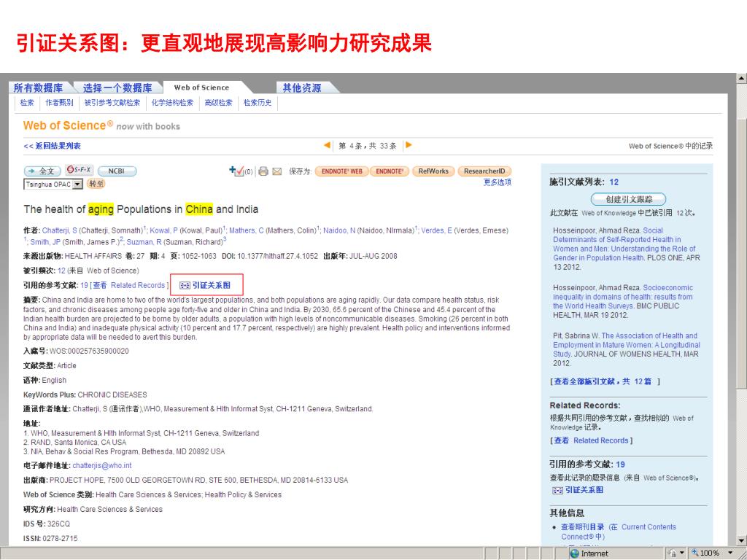Select the Web of Science tab
This screenshot has width=747, height=560.
coord(201,87)
